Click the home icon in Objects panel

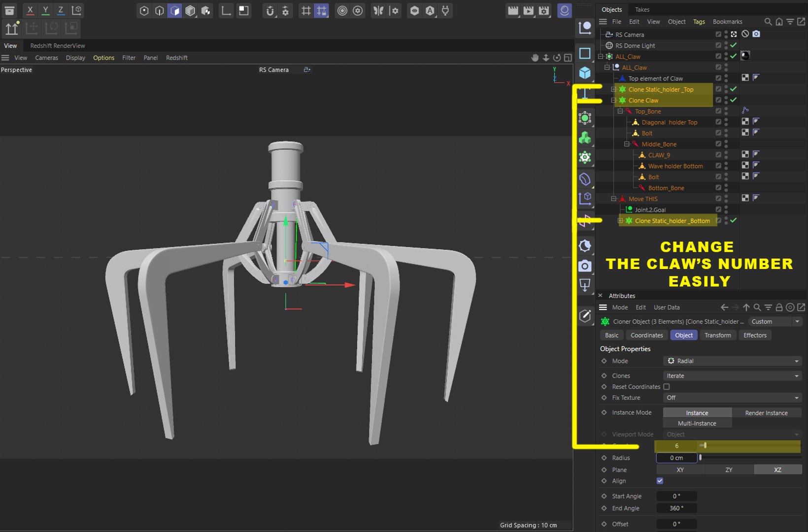click(779, 22)
